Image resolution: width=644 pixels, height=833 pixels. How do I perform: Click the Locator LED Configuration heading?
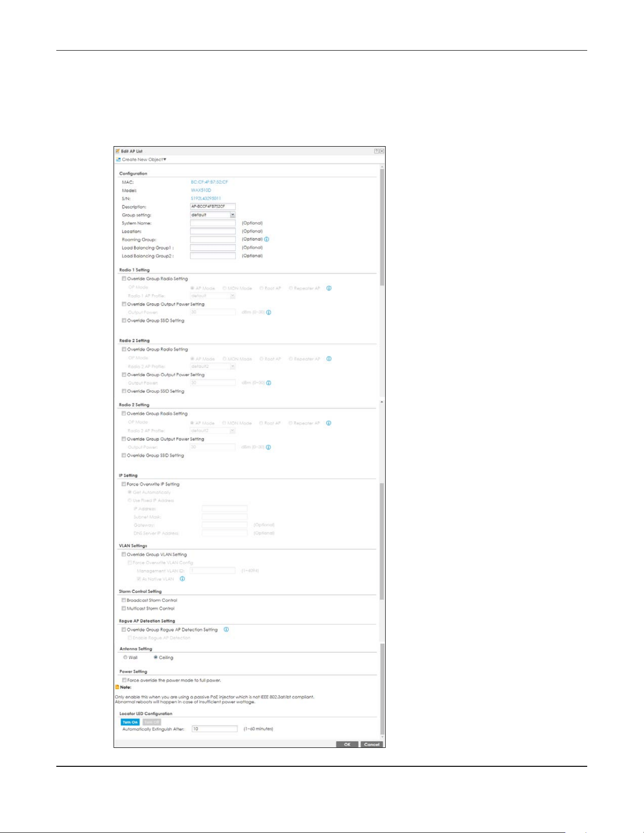[x=146, y=714]
